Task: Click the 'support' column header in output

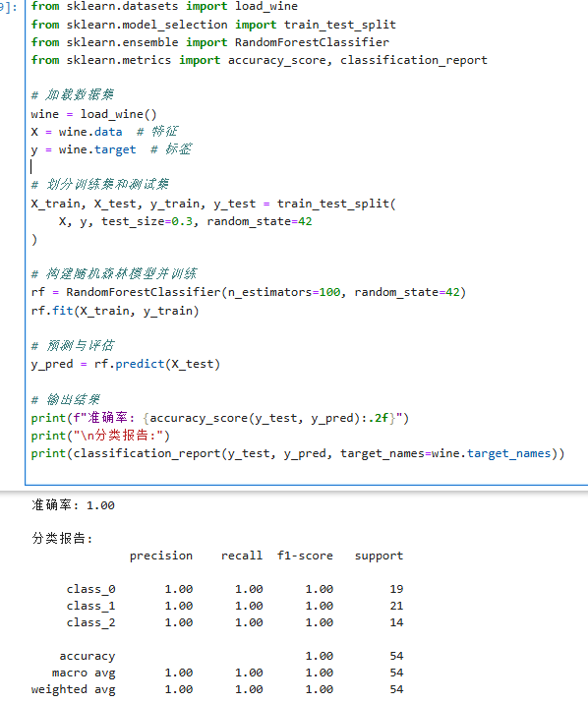Action: tap(379, 556)
